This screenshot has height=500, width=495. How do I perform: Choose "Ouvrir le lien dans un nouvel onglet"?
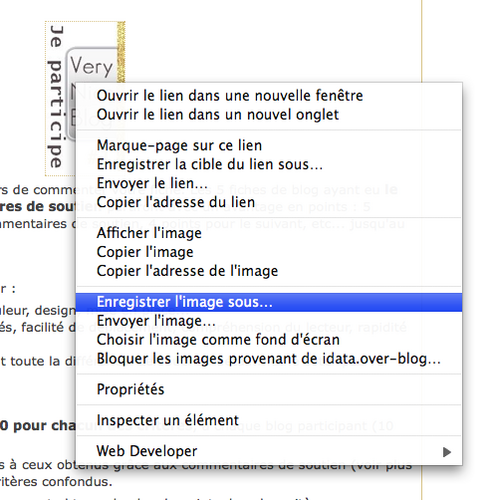tap(269, 115)
